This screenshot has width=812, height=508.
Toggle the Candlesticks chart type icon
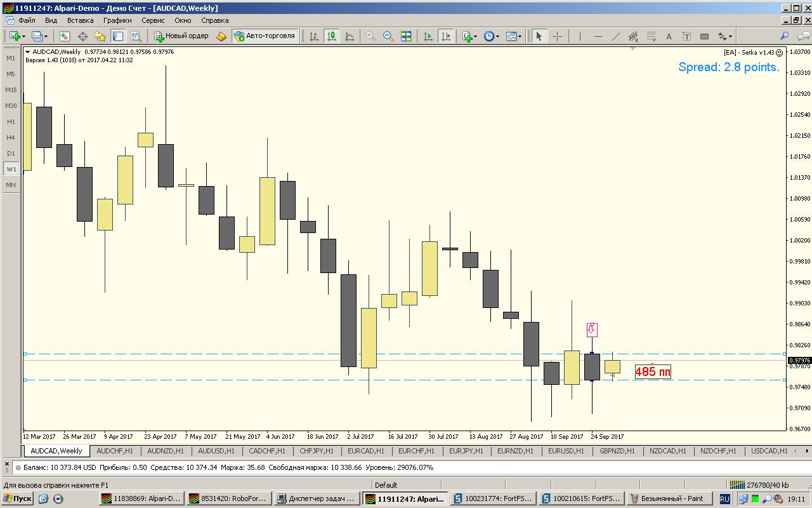point(332,36)
